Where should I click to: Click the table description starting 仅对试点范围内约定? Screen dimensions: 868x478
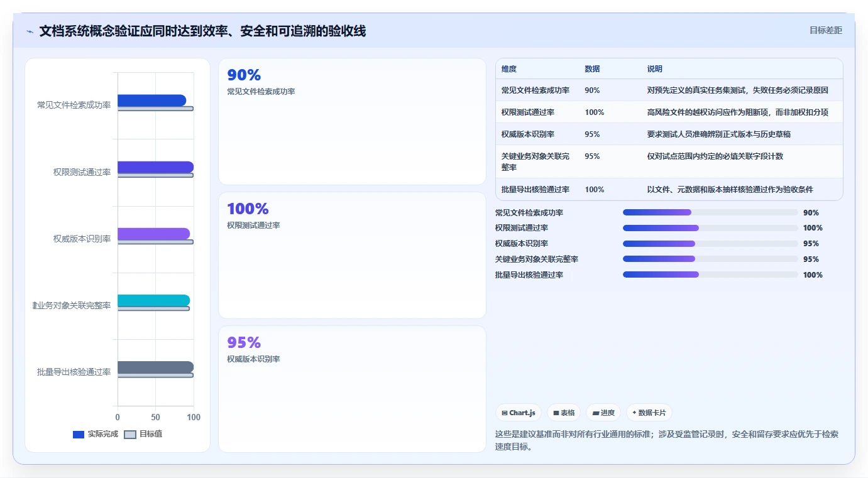(x=715, y=156)
